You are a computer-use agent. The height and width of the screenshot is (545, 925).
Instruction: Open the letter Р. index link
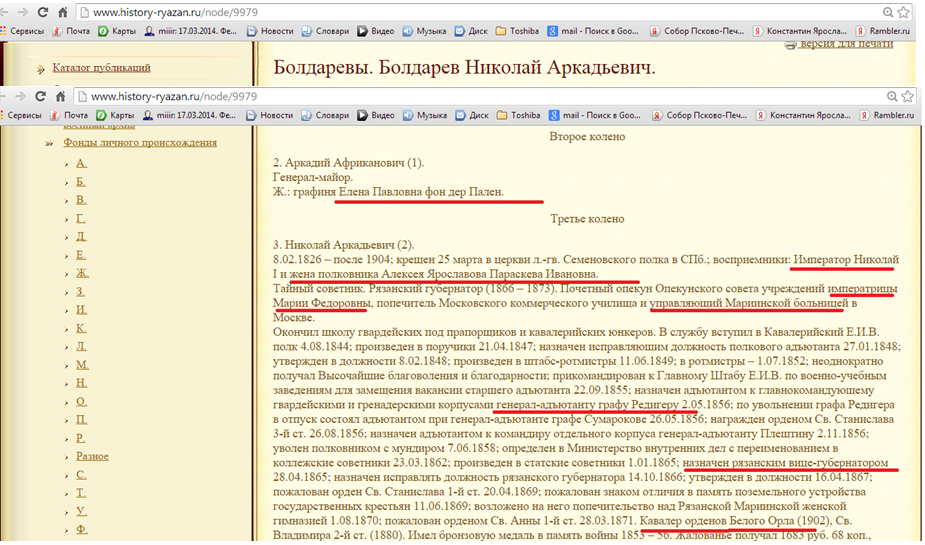(81, 438)
